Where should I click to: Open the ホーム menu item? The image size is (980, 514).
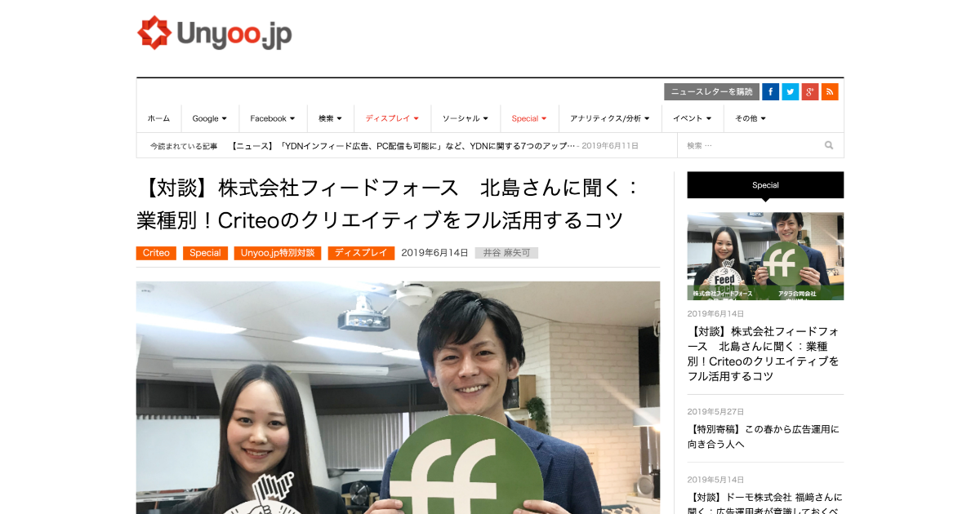click(x=158, y=118)
